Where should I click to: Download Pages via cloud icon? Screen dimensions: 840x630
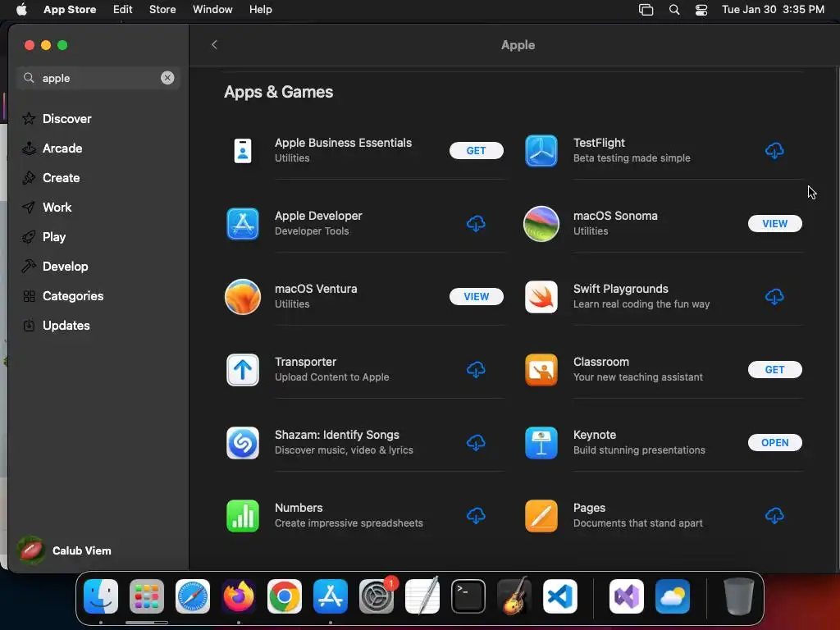[x=774, y=515]
